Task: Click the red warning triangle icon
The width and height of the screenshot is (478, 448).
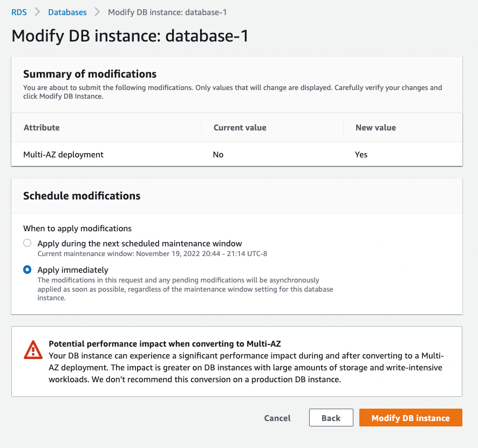Action: coord(33,350)
